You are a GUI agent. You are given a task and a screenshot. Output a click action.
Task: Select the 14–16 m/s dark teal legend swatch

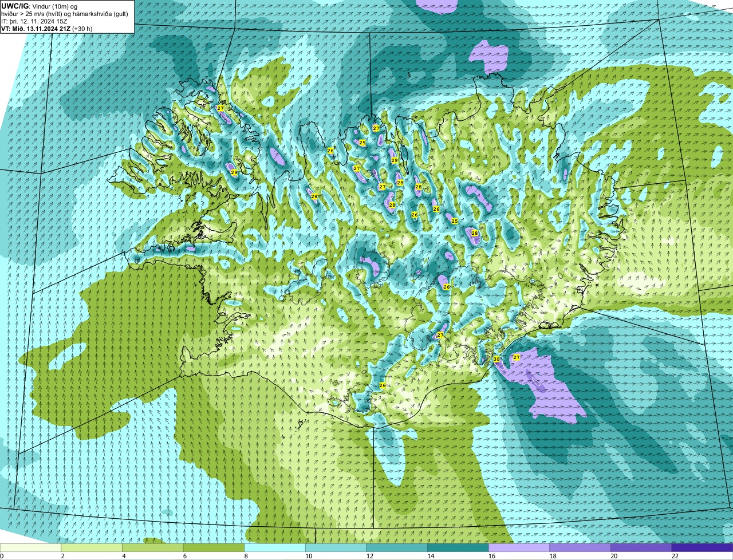(x=458, y=547)
